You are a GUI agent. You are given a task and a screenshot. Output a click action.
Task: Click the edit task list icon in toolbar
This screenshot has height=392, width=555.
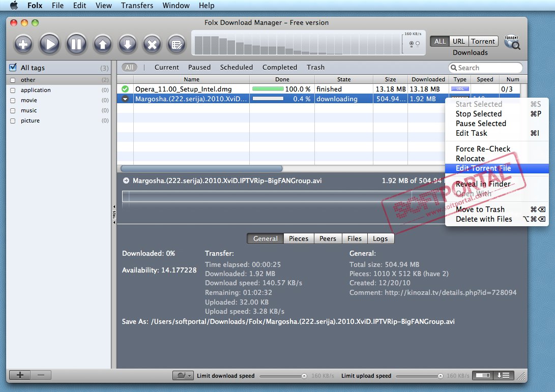(x=177, y=44)
